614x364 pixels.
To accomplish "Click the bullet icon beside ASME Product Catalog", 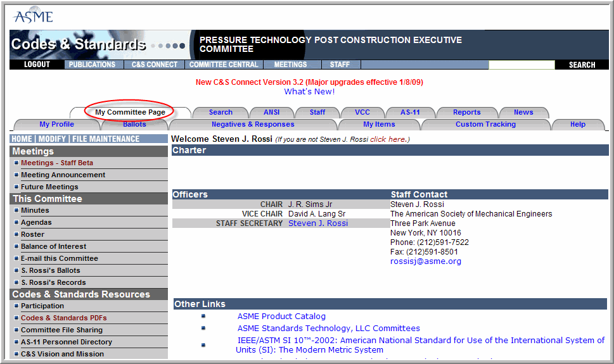I will (203, 317).
